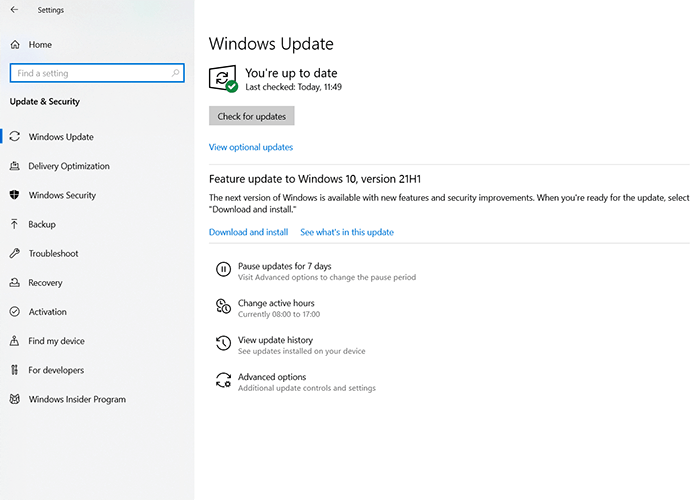Open Windows Insider Program page
Viewport: 700px width, 500px height.
tap(77, 399)
